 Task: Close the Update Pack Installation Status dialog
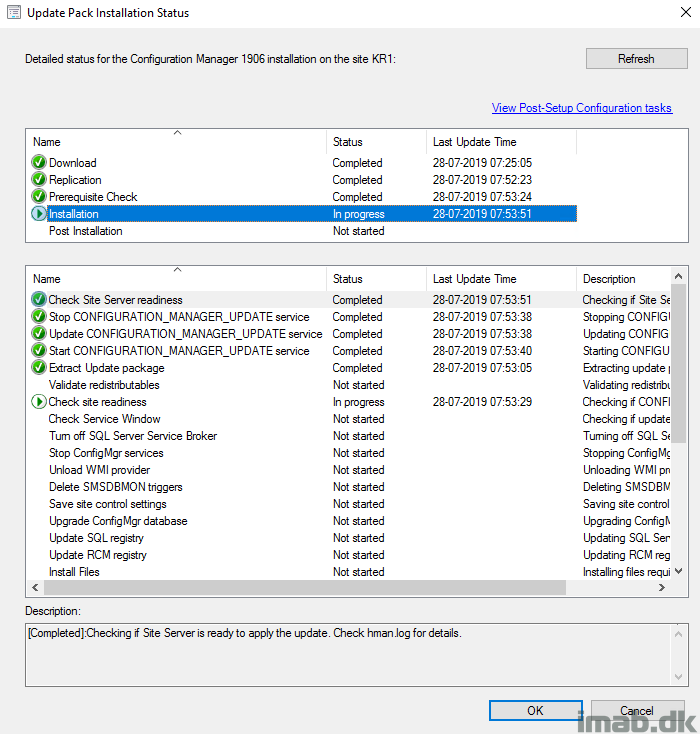tap(685, 12)
